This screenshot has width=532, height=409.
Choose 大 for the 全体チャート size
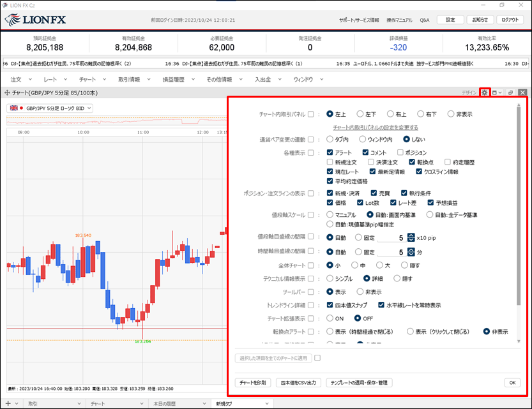click(379, 265)
